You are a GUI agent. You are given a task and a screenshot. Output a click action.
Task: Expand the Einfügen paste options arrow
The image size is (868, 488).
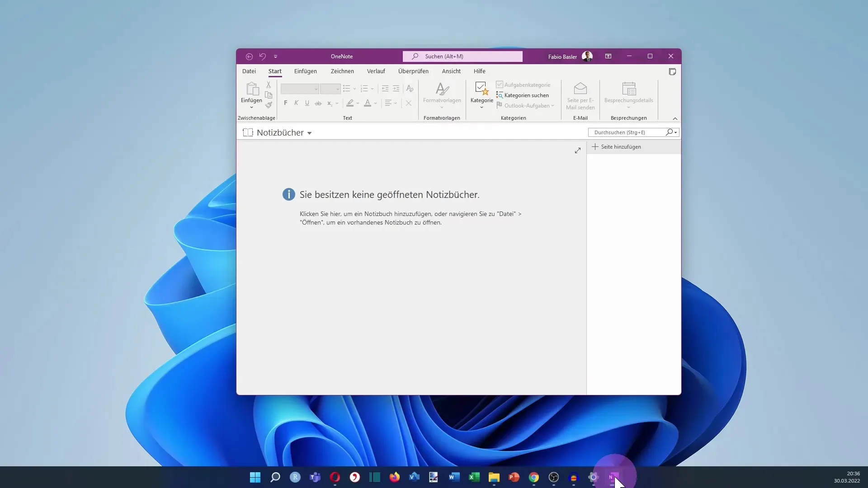click(x=251, y=107)
